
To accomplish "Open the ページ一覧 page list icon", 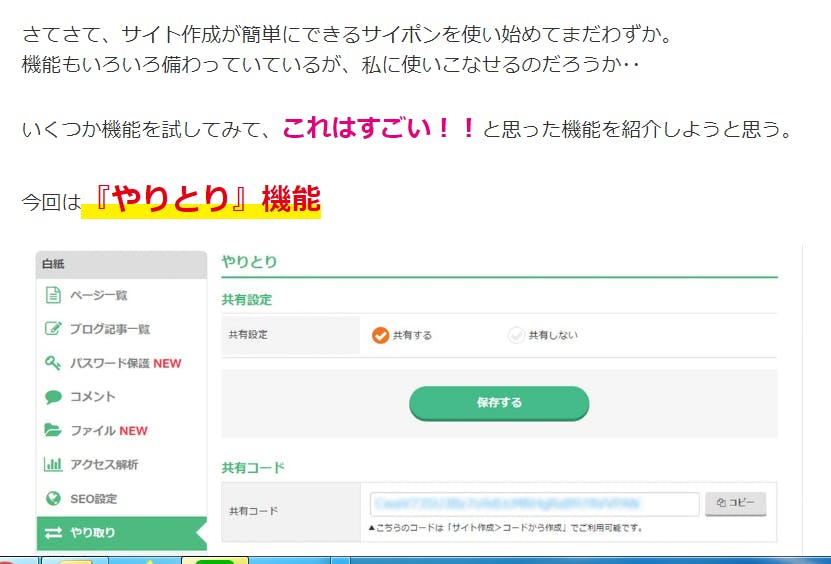I will (x=53, y=295).
